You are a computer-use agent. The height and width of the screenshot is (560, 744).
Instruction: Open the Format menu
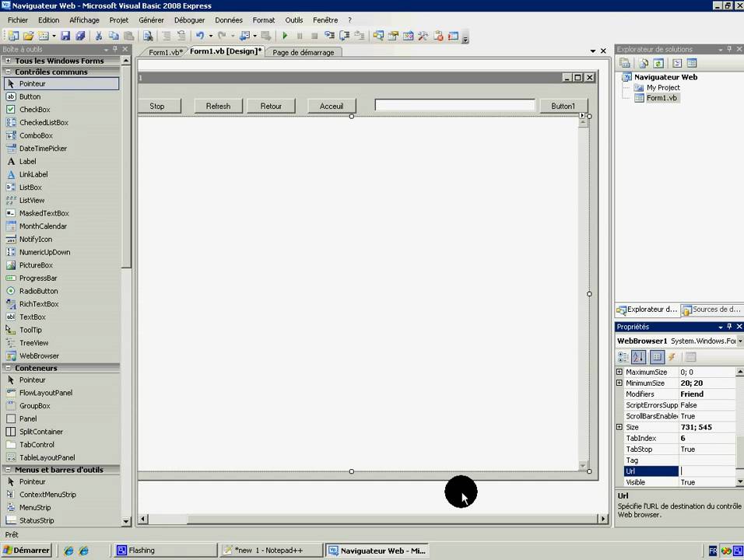pyautogui.click(x=263, y=20)
